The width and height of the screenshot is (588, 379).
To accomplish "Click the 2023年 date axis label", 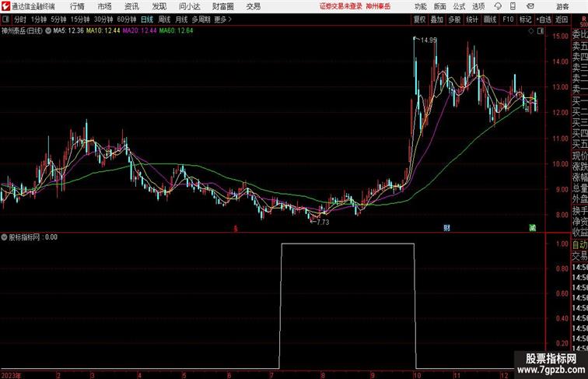I will click(11, 375).
